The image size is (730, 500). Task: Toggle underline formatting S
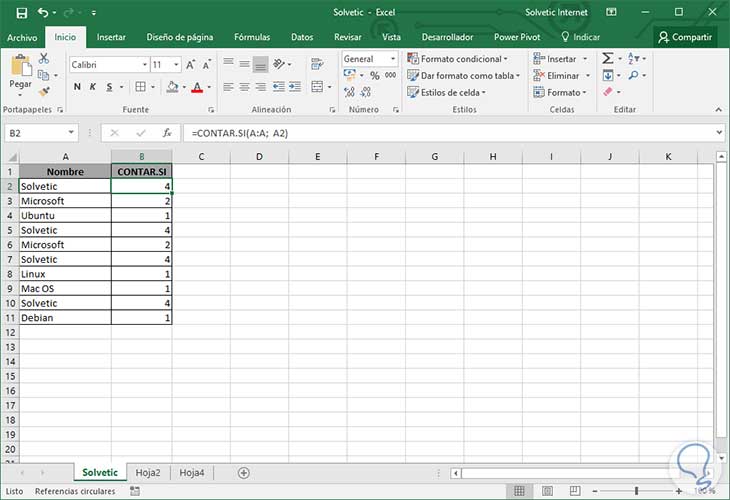point(109,87)
